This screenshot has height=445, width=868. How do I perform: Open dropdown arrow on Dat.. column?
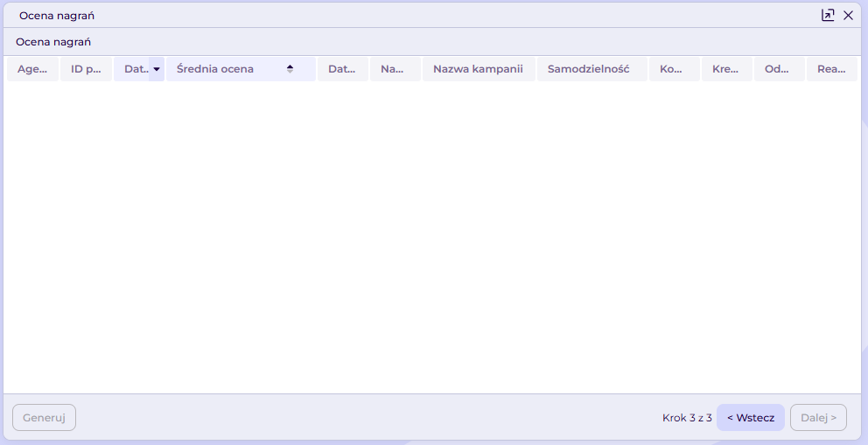point(157,69)
